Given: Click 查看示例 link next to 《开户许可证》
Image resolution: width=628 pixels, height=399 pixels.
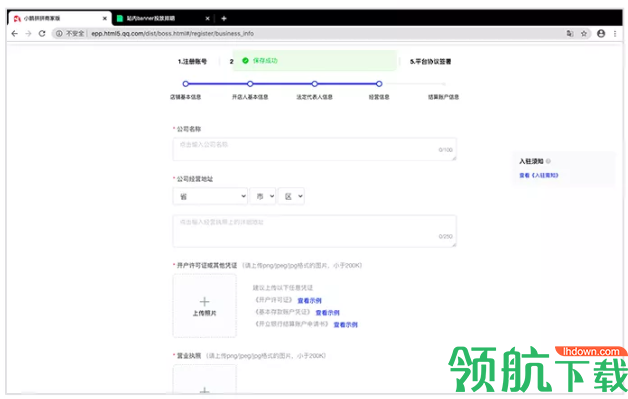Looking at the screenshot, I should point(309,300).
